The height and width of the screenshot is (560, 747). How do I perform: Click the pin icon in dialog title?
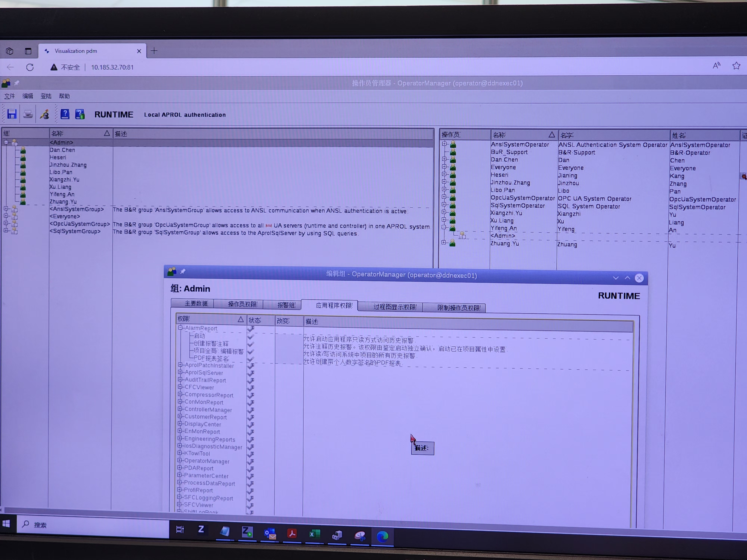coord(183,271)
